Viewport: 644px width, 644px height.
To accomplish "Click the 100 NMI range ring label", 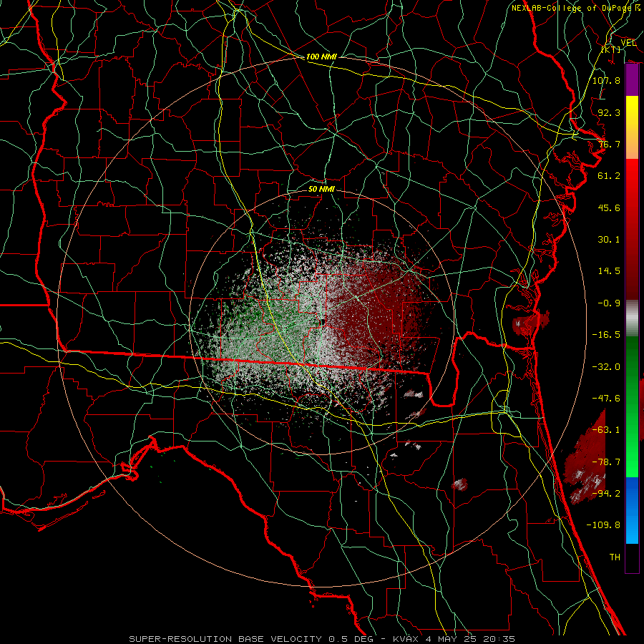I will tap(321, 57).
